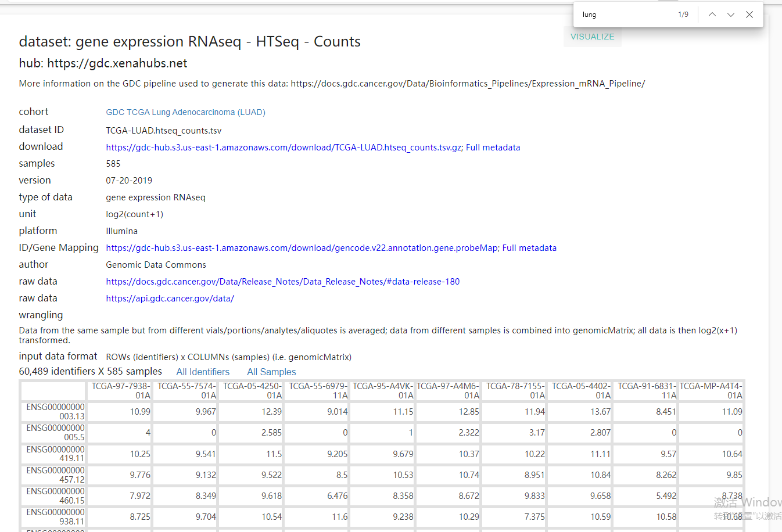Screen dimensions: 782x532
Task: Open gencode.v22.annotation.gene.probeMap link
Action: [302, 248]
